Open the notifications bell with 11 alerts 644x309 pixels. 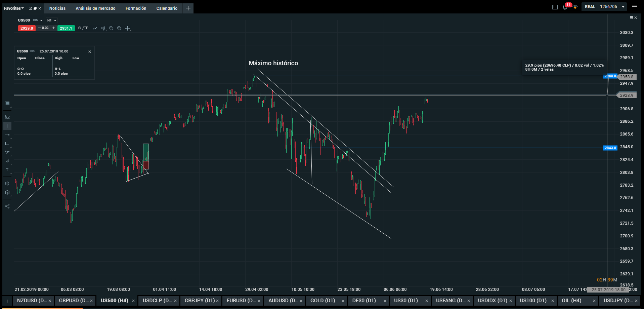click(565, 7)
